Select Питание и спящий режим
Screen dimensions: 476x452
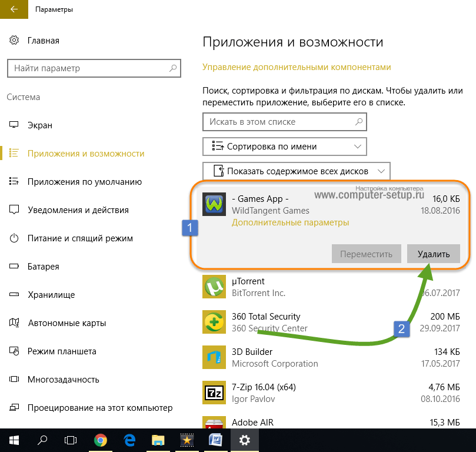click(x=80, y=238)
